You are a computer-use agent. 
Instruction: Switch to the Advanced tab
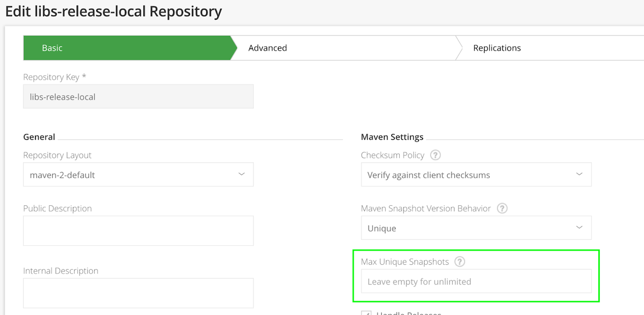[268, 48]
